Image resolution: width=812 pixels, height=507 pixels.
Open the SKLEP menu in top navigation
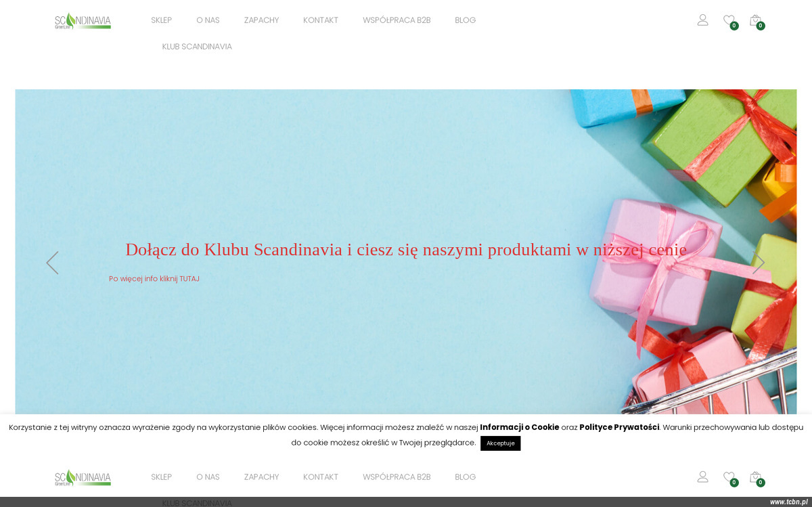pyautogui.click(x=162, y=20)
